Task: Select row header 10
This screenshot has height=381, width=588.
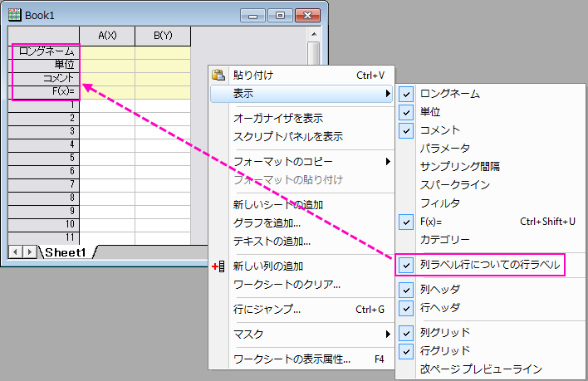Action: pyautogui.click(x=44, y=224)
